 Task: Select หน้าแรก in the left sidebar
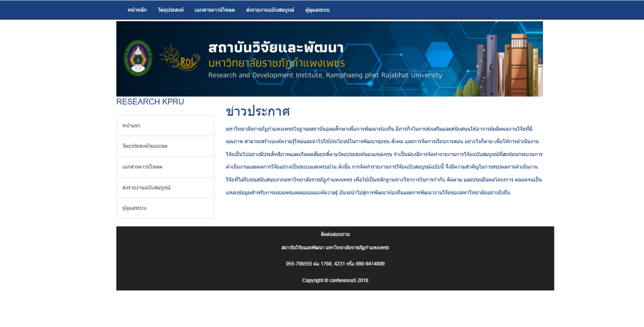click(x=131, y=126)
